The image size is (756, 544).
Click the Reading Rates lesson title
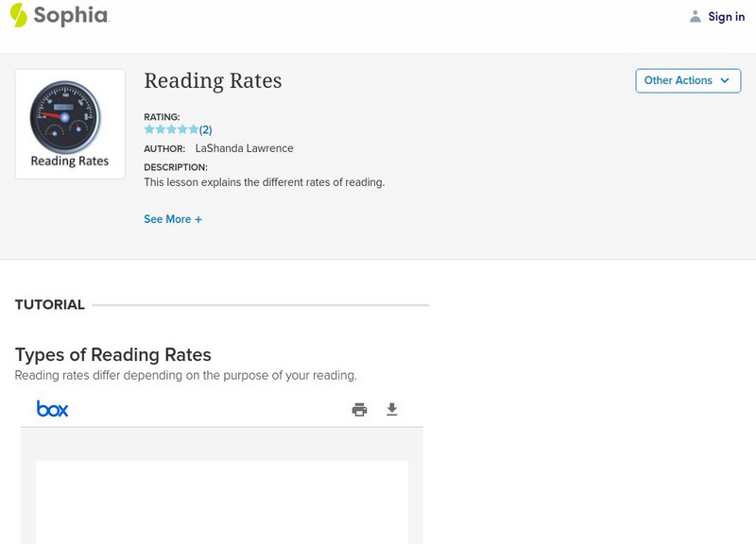213,81
